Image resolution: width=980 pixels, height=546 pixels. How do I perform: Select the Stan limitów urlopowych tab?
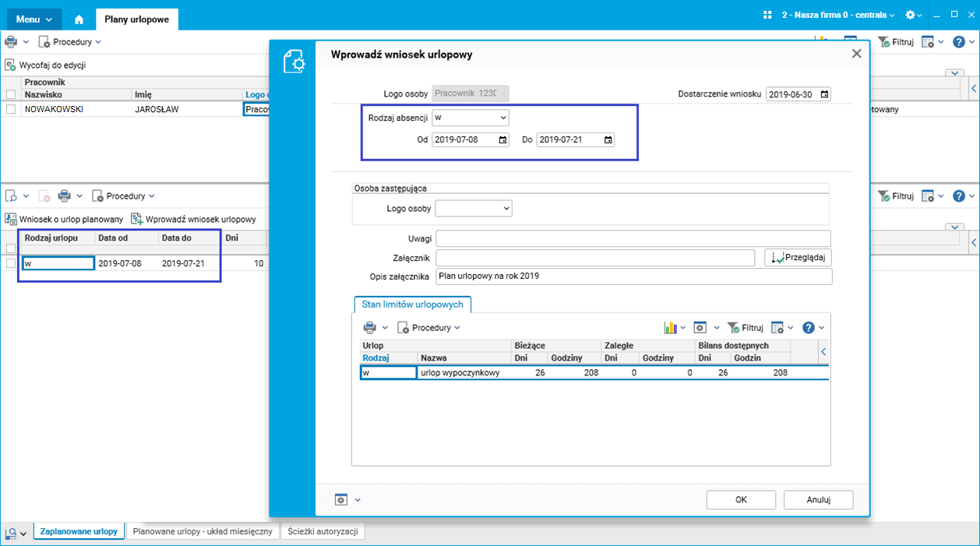413,304
